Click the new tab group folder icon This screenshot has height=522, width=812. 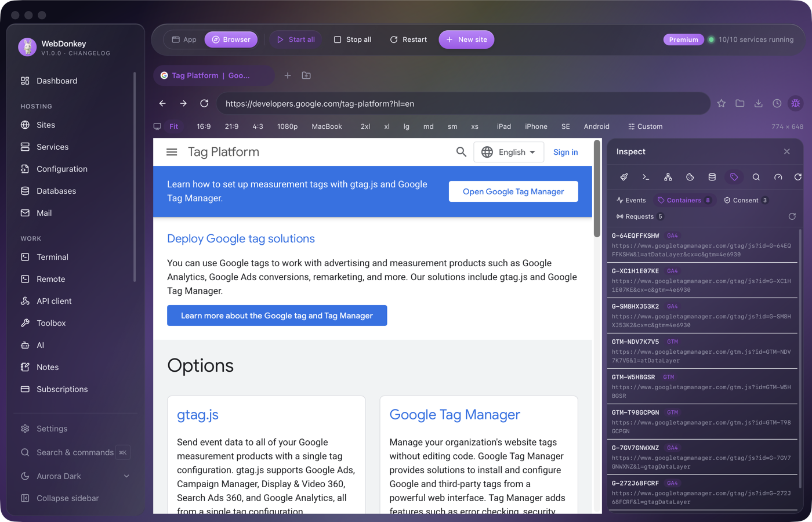coord(306,75)
